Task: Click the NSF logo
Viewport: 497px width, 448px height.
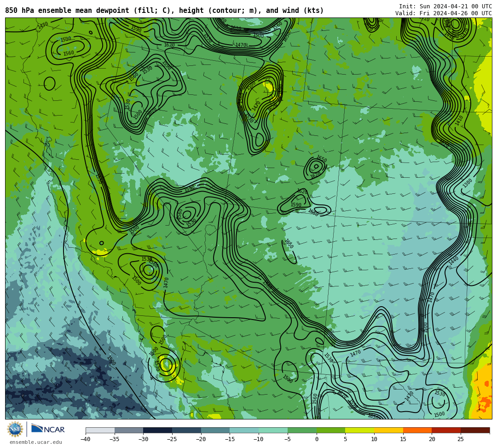Action: (15, 429)
